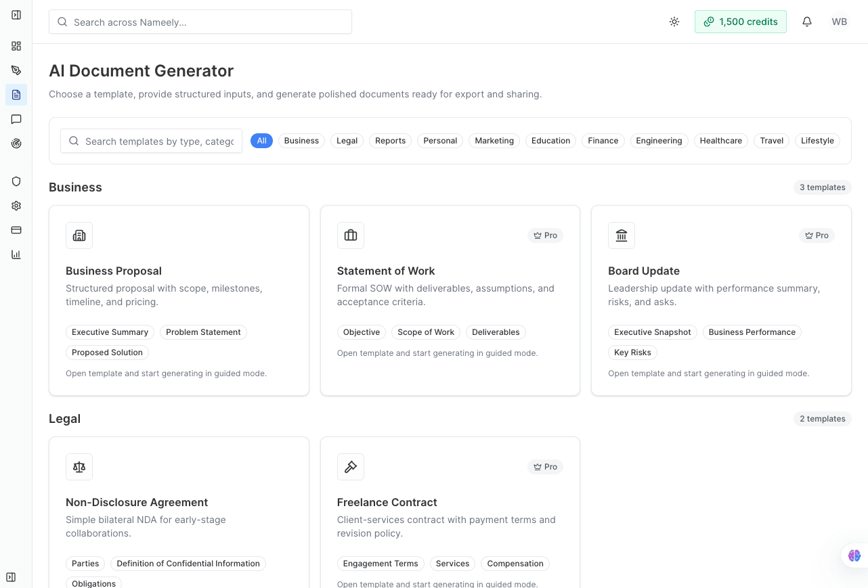Select the All templates filter pill
868x588 pixels.
[261, 141]
